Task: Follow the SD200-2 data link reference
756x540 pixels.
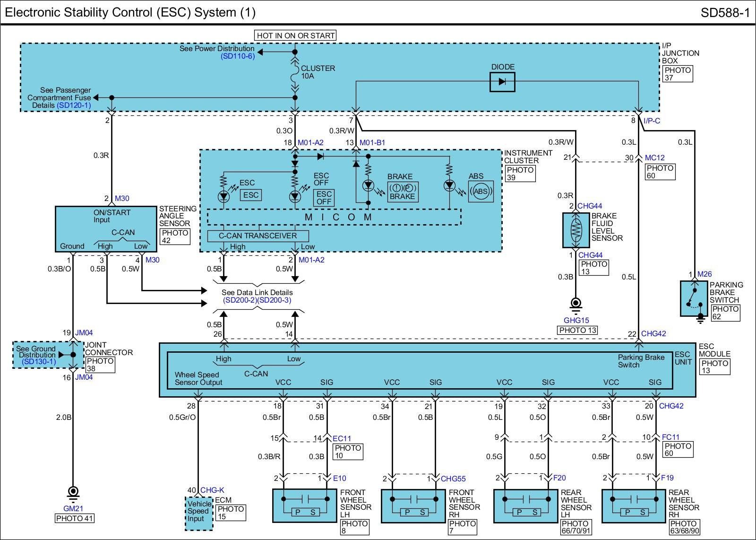Action: [240, 300]
